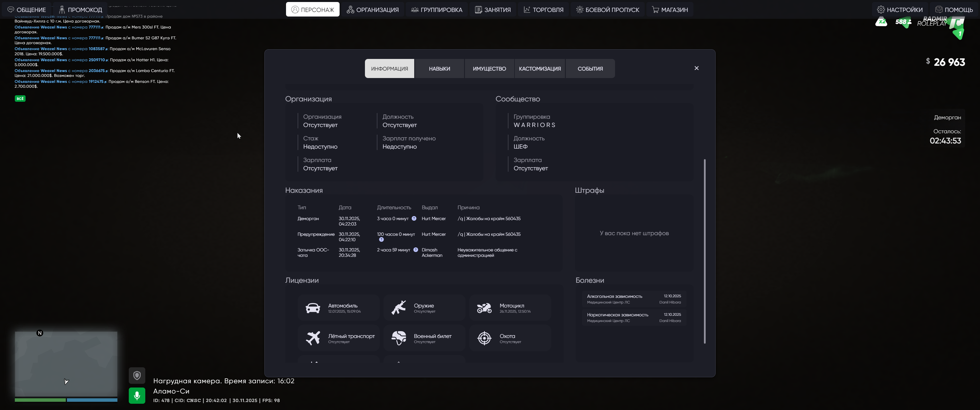Click the Военный билет helmet icon
The width and height of the screenshot is (980, 410).
pyautogui.click(x=399, y=338)
